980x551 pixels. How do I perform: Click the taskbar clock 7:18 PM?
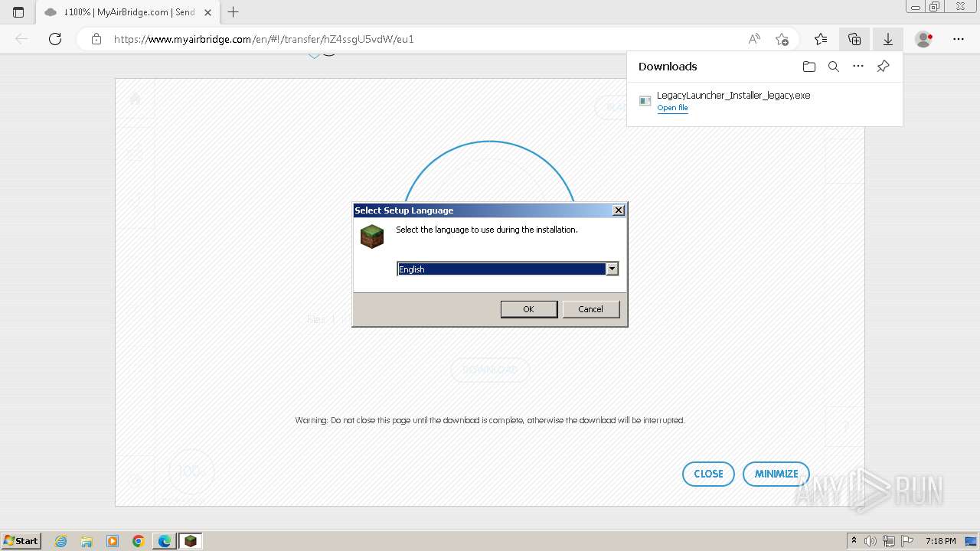pos(940,541)
